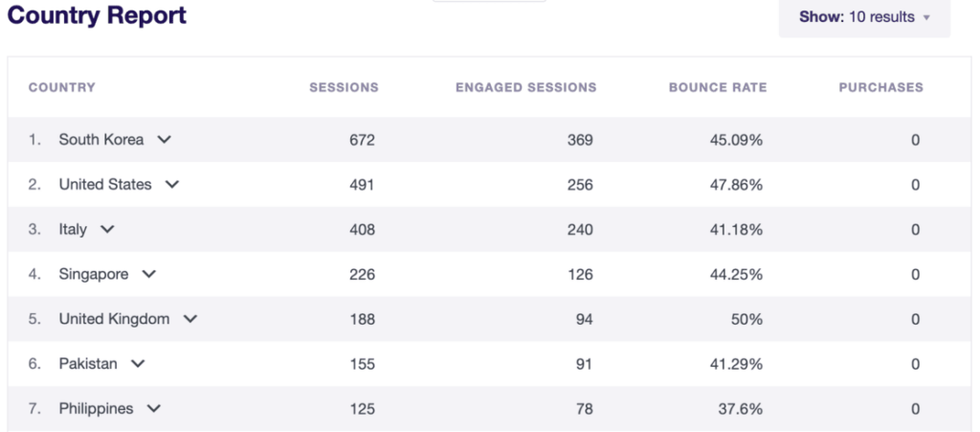Image resolution: width=980 pixels, height=432 pixels.
Task: Click the Italy country name
Action: [73, 230]
